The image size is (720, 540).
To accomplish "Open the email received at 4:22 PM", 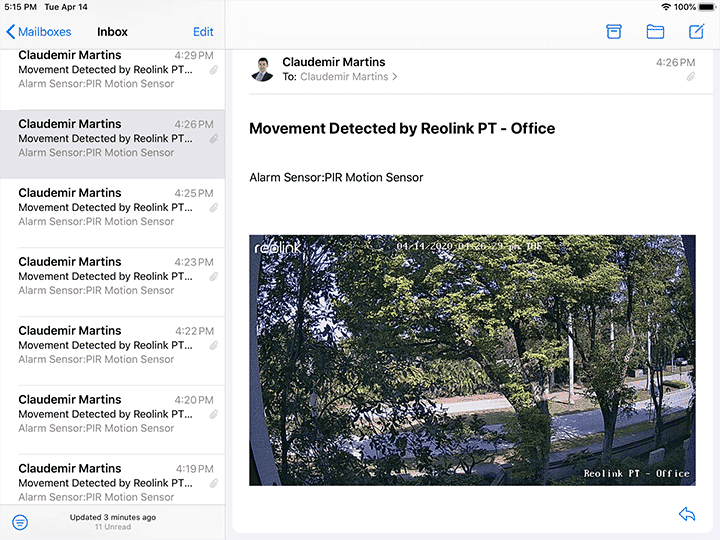I will click(110, 345).
